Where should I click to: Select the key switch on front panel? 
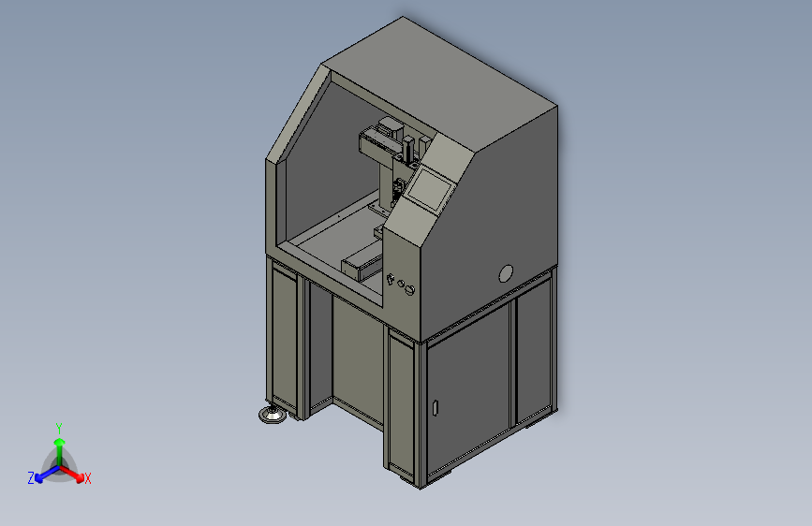click(x=391, y=279)
